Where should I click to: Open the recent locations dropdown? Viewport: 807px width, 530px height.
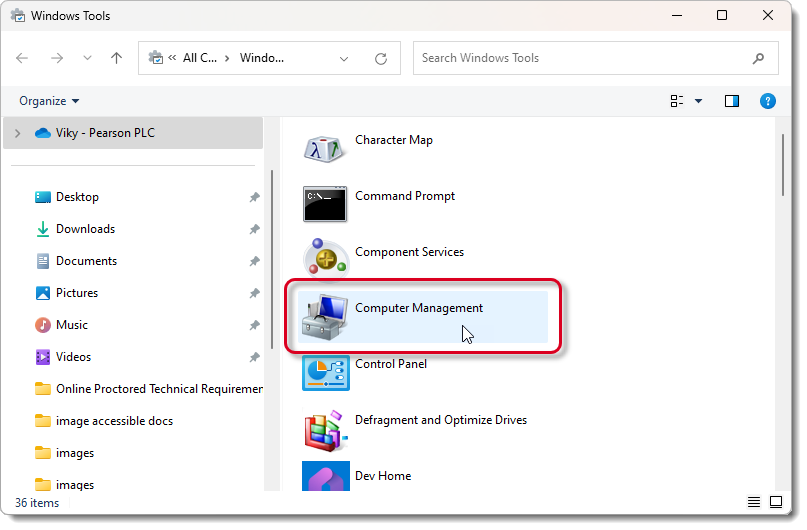88,59
